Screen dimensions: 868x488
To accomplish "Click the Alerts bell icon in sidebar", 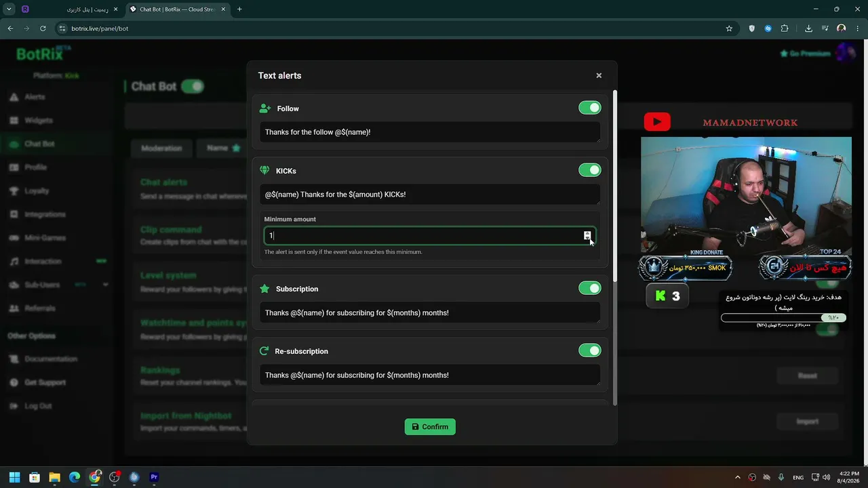I will 14,97.
